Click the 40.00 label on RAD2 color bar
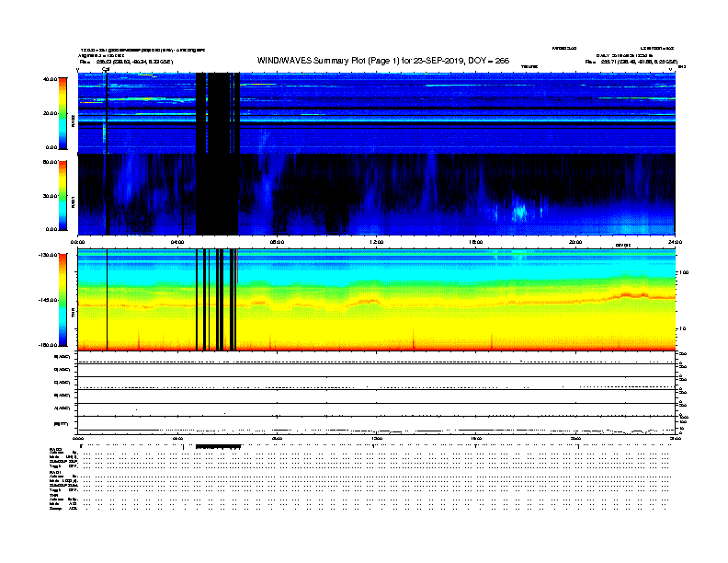Viewport: 728px width, 563px height. coord(50,79)
